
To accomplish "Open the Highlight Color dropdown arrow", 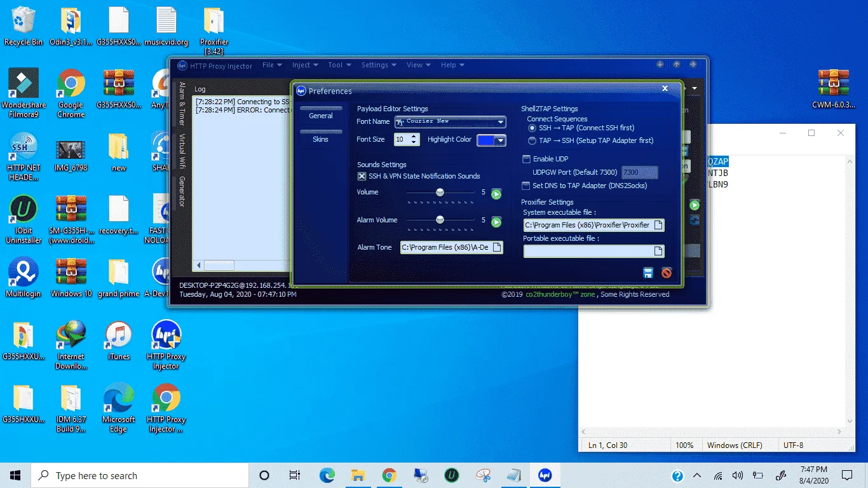I will [x=501, y=140].
